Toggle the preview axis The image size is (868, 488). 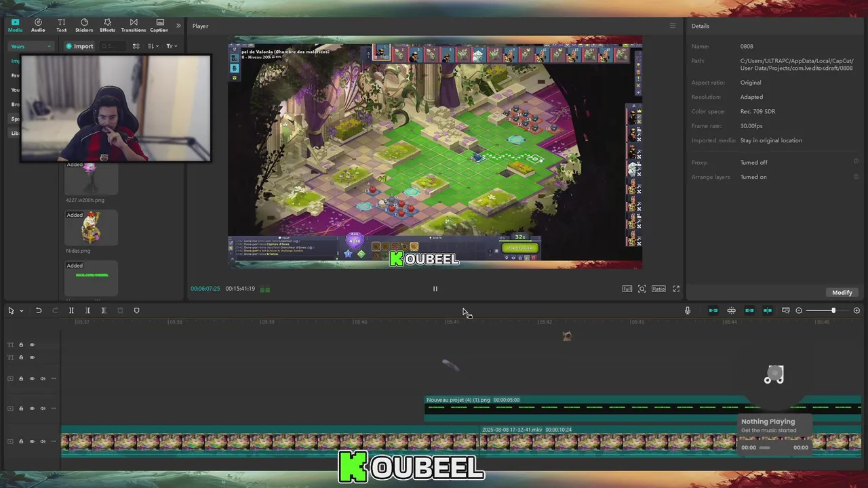tap(768, 310)
